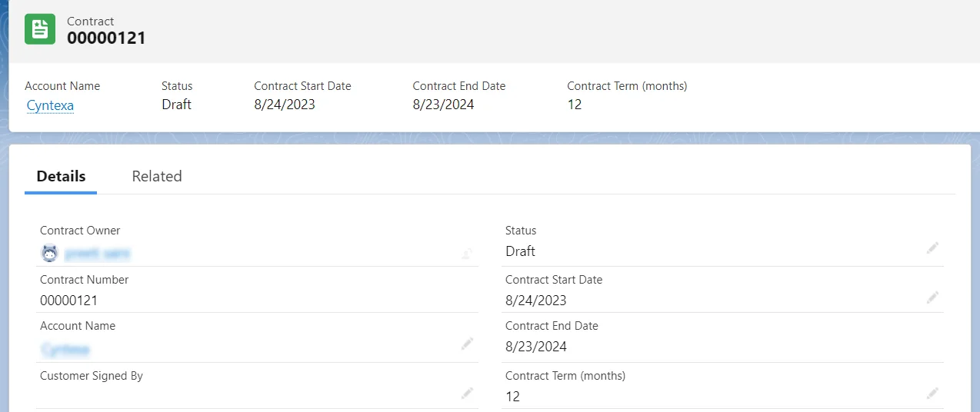
Task: Click the change owner icon beside Contract Owner
Action: click(467, 253)
